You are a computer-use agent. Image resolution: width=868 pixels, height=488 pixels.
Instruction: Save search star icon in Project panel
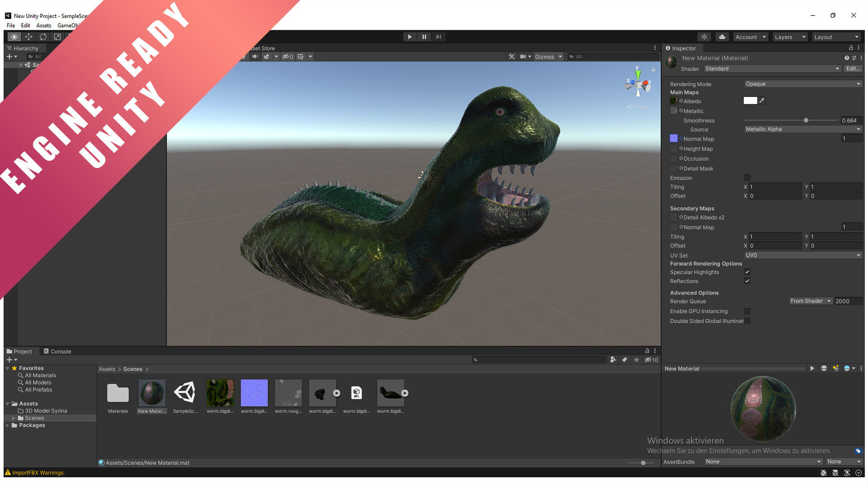coord(636,360)
